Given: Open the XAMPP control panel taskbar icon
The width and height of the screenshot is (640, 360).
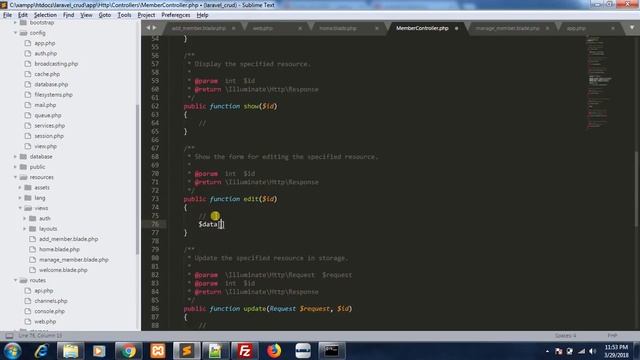Looking at the screenshot, I should coord(158,351).
